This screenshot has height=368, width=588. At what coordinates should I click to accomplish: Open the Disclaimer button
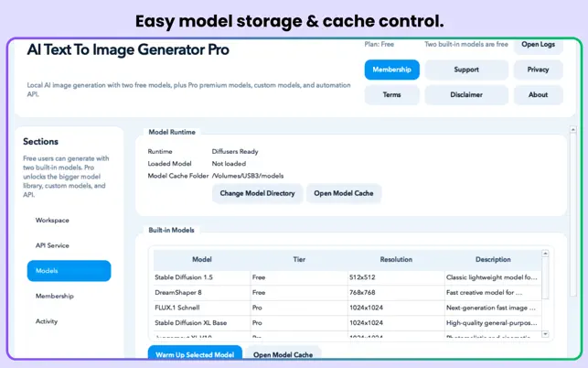466,94
